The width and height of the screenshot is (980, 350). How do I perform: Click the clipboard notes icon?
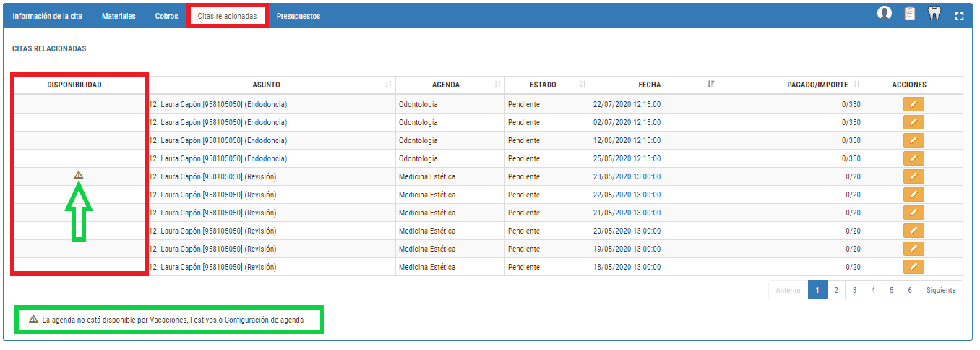[910, 13]
